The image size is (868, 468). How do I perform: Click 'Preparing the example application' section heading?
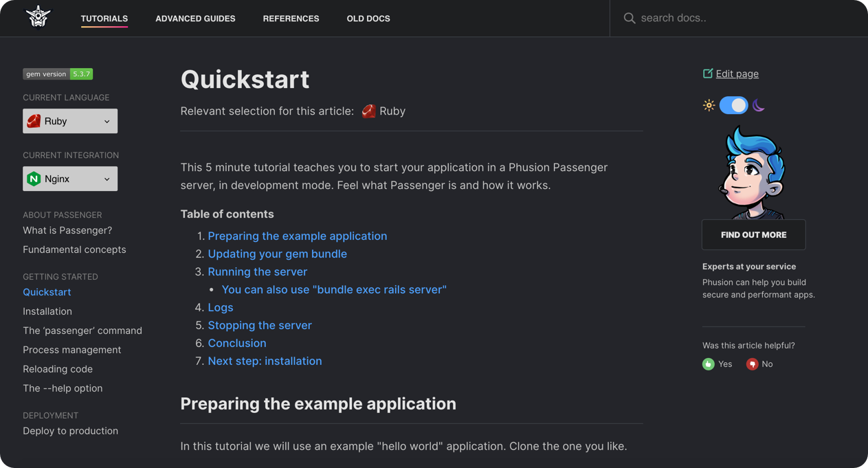click(318, 403)
